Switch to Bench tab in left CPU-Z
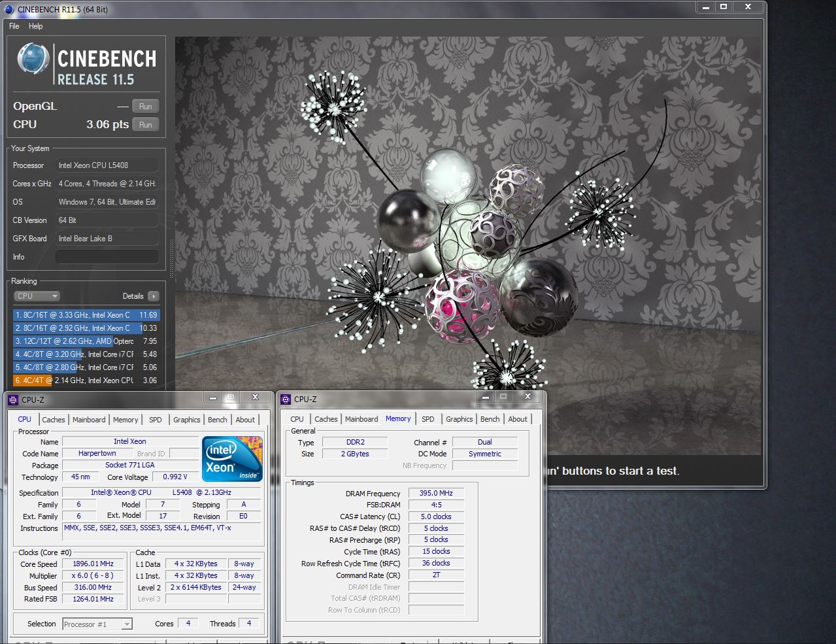836x644 pixels. click(218, 420)
